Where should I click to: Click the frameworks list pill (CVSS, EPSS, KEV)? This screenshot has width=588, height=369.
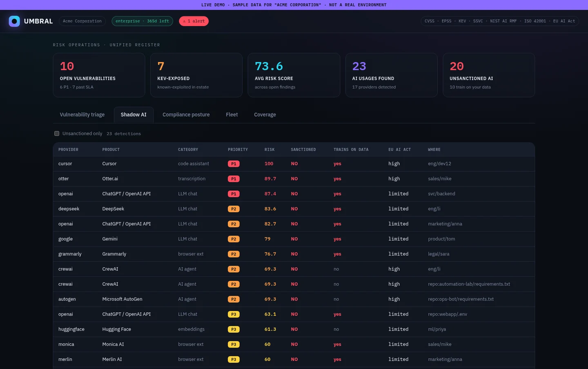click(x=500, y=21)
